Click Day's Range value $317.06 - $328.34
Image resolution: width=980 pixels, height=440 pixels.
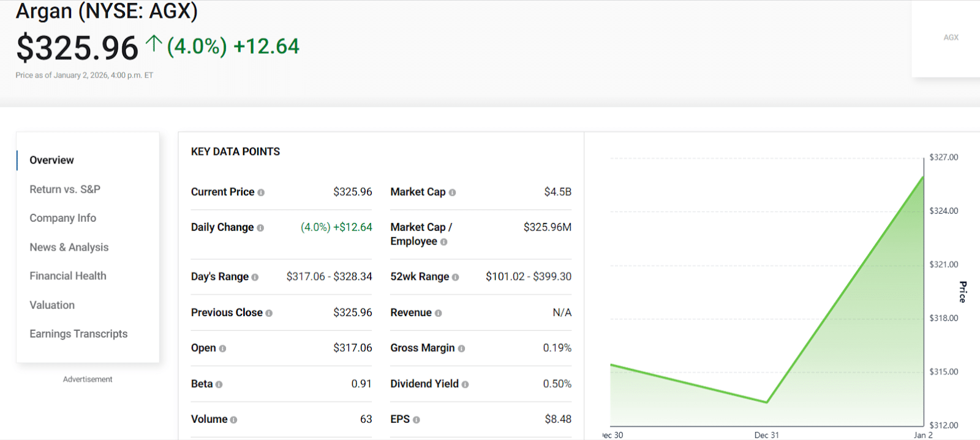[329, 276]
